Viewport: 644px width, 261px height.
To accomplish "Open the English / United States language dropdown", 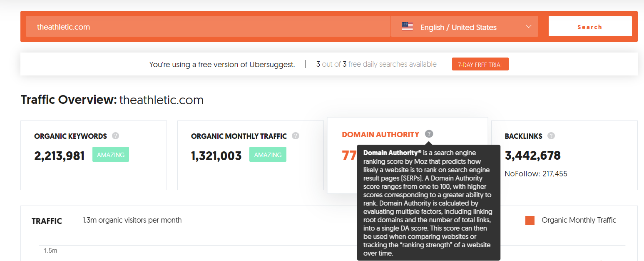I will pyautogui.click(x=465, y=27).
